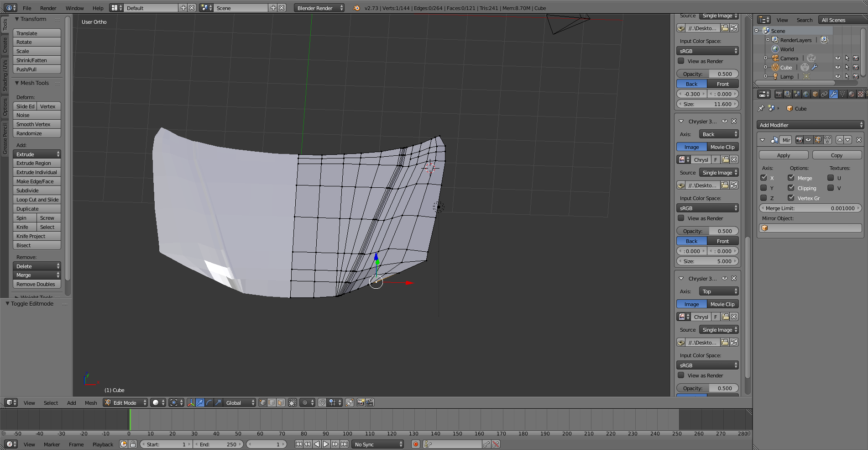
Task: Move Mirror modifier up in stack
Action: [x=840, y=140]
